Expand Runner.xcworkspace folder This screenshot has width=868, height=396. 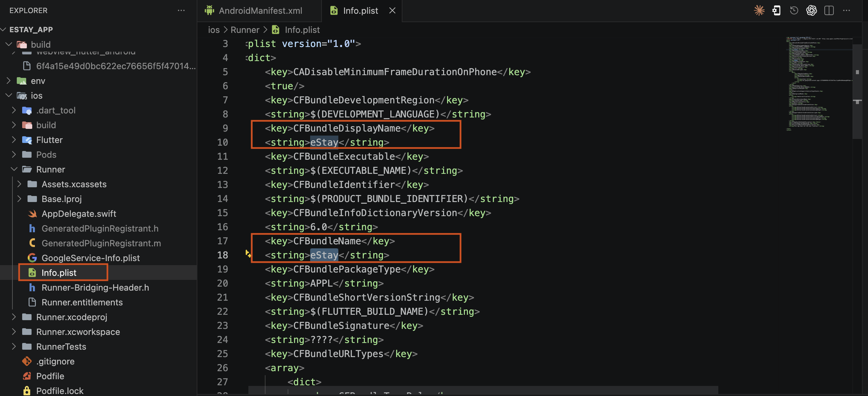(x=14, y=332)
